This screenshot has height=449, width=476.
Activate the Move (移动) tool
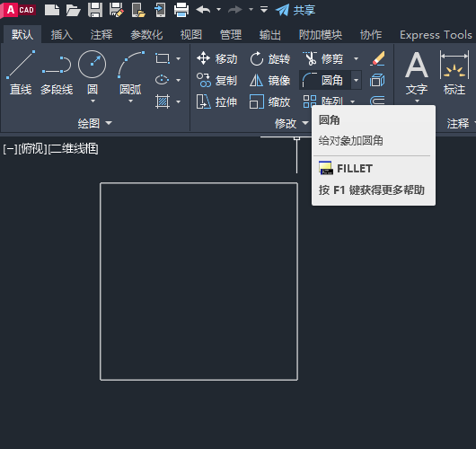[x=216, y=58]
